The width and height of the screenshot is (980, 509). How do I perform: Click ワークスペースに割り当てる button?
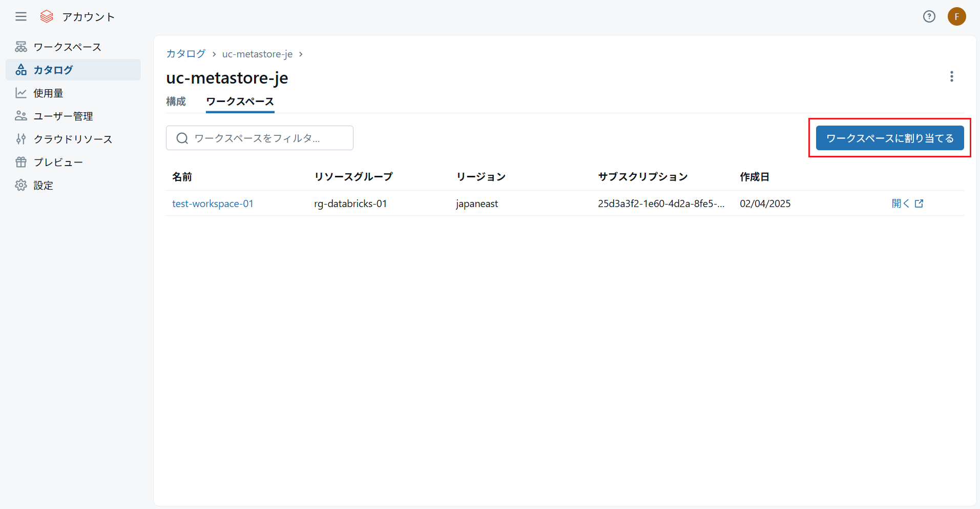point(890,138)
